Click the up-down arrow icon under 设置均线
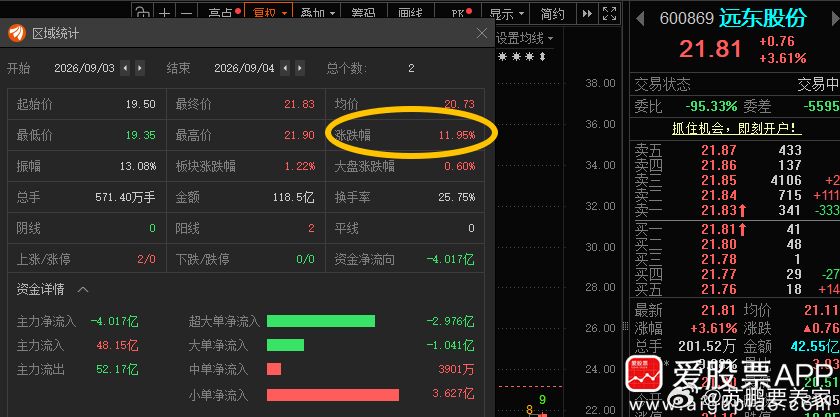The width and height of the screenshot is (840, 417). (542, 56)
